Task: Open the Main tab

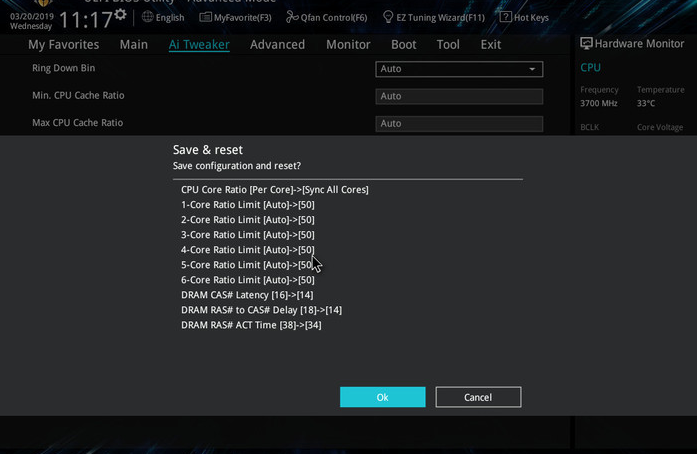Action: click(133, 45)
